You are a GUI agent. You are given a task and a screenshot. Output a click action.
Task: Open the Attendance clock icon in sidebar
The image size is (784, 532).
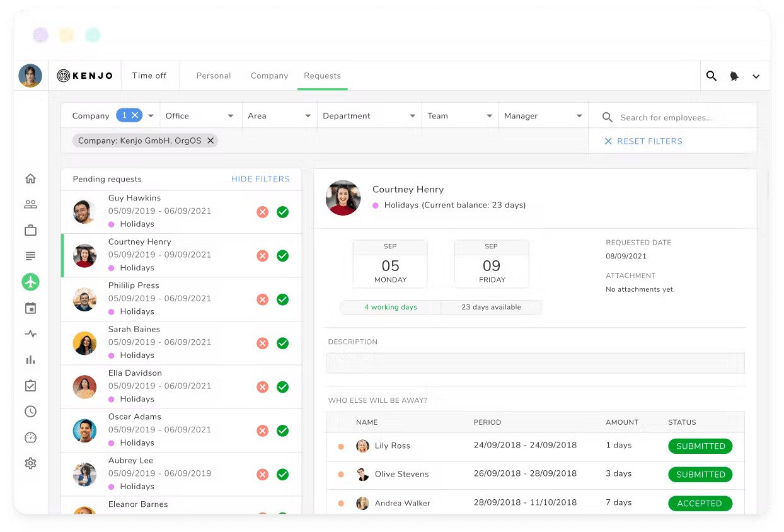(30, 412)
